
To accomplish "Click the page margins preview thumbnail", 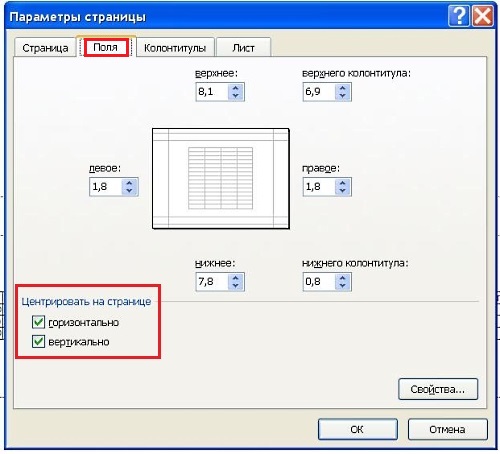I will (x=221, y=178).
